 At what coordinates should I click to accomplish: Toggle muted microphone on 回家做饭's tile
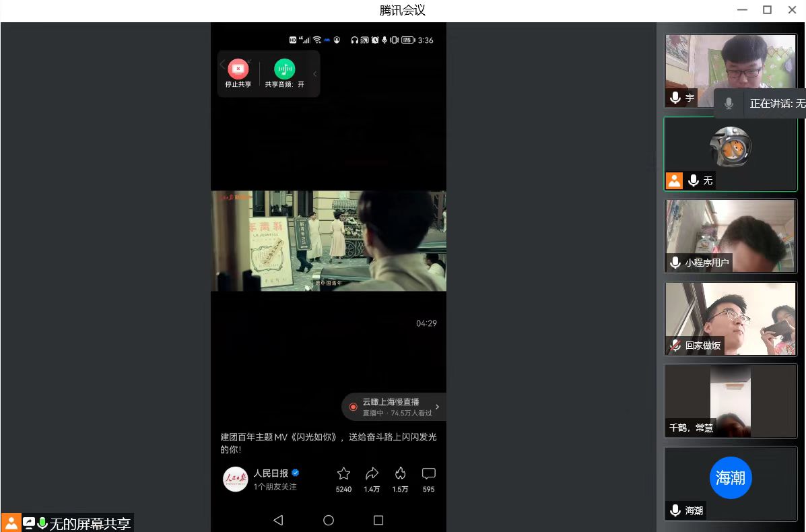click(x=675, y=345)
